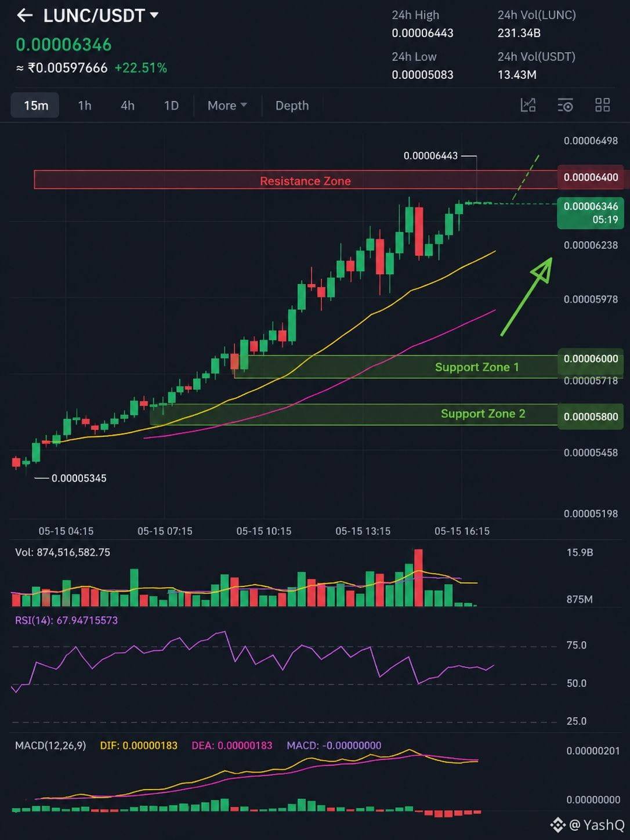Open the chart drawing tools icon
Viewport: 630px width, 840px height.
(528, 105)
